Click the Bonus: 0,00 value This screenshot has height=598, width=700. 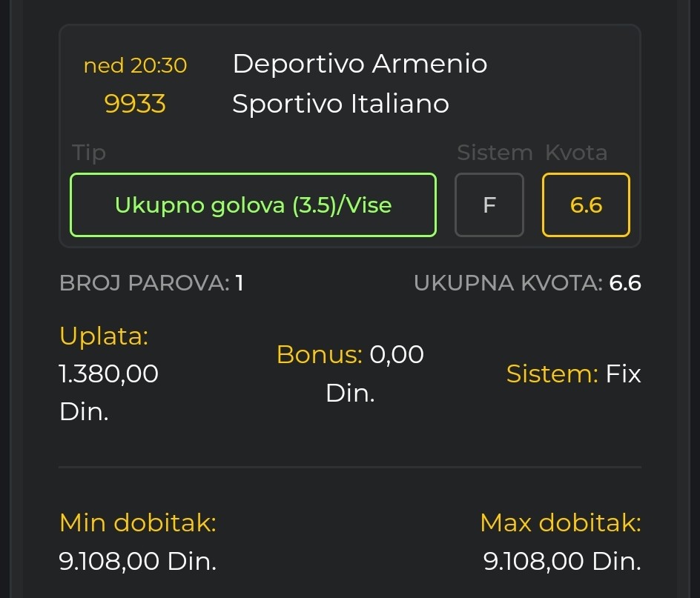[350, 355]
